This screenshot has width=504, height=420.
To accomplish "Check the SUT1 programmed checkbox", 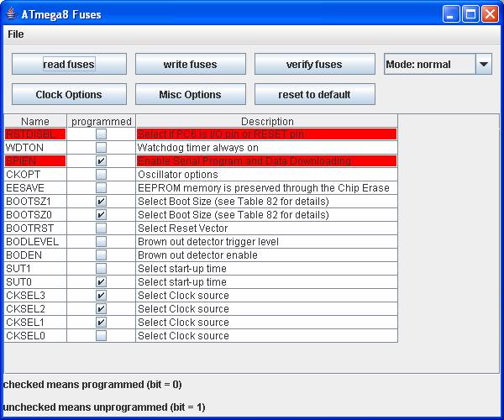I will pyautogui.click(x=101, y=268).
